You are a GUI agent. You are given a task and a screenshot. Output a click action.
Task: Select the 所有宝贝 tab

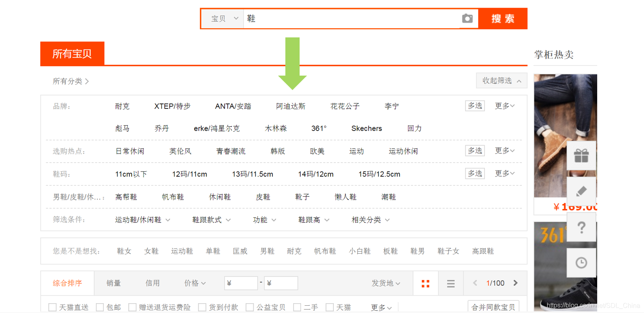(72, 54)
